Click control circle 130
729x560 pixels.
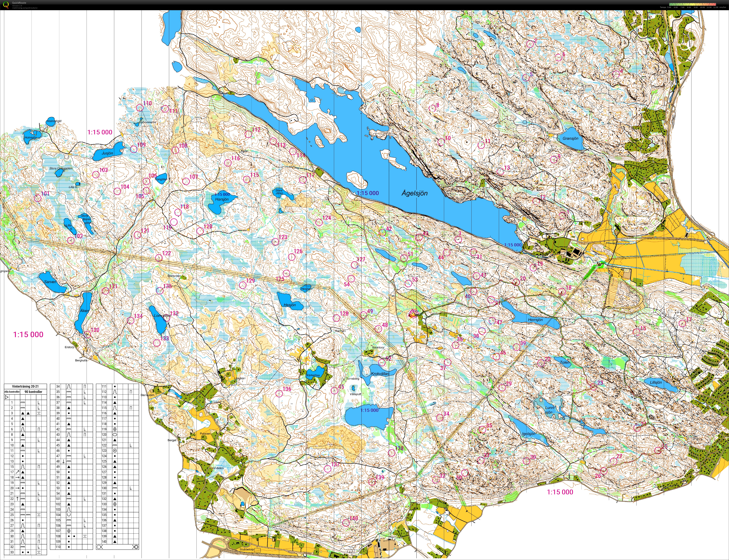[x=87, y=334]
